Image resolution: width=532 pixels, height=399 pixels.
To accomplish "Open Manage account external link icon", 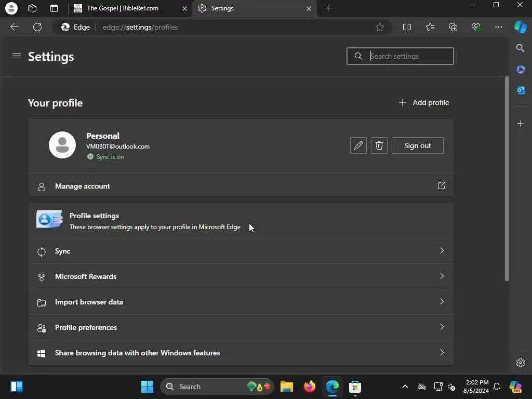I will [x=441, y=185].
